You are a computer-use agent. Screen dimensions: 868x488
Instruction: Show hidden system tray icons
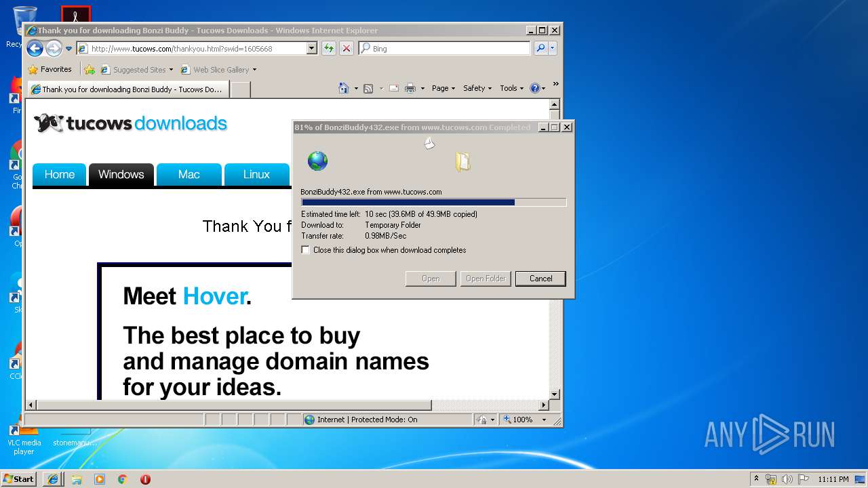[x=757, y=479]
